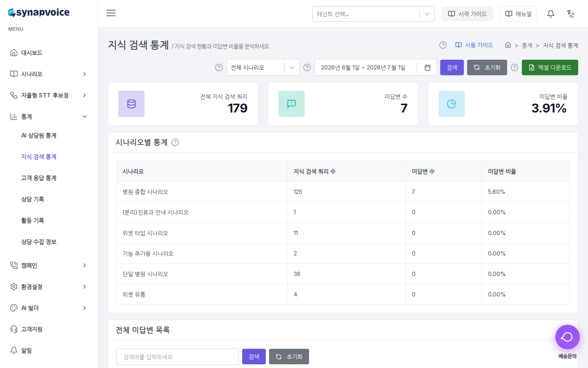Expand the AI 빌더 menu chevron

85,308
